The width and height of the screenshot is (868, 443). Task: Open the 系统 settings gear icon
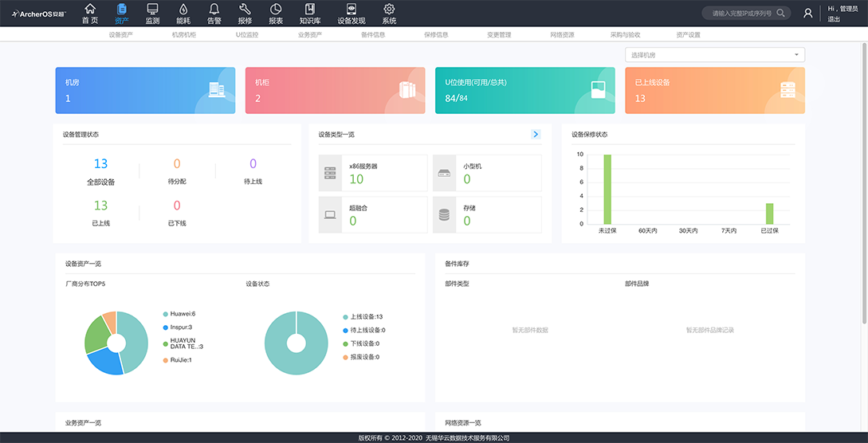click(x=389, y=9)
